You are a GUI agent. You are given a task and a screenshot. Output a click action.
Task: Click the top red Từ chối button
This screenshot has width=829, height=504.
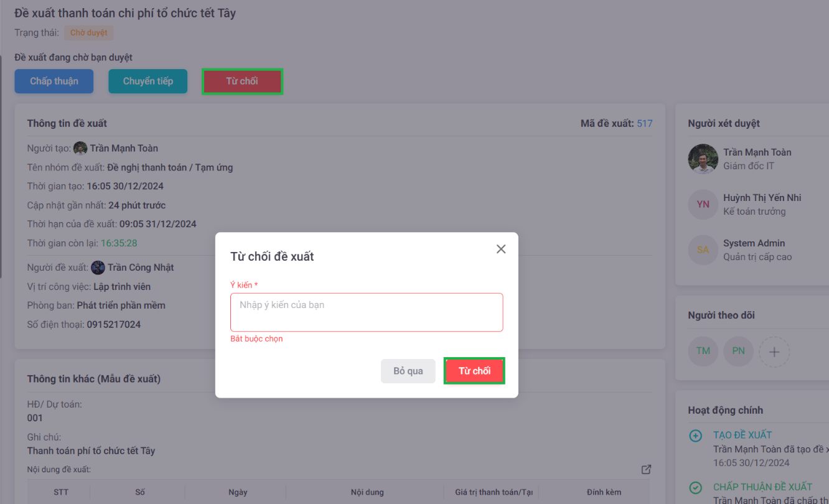coord(242,82)
